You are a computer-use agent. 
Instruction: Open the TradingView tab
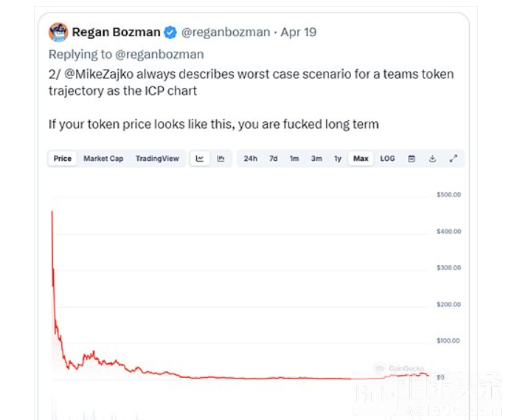[x=157, y=159]
